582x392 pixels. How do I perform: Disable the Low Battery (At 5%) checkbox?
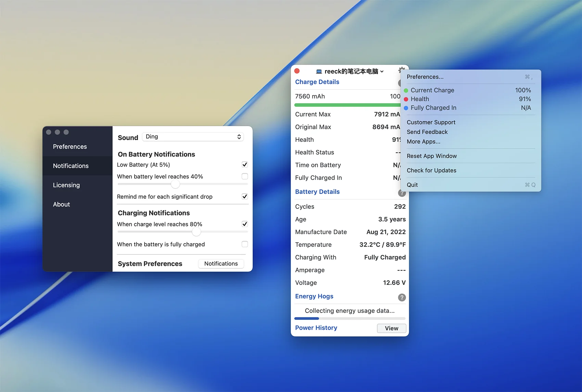[x=244, y=165]
